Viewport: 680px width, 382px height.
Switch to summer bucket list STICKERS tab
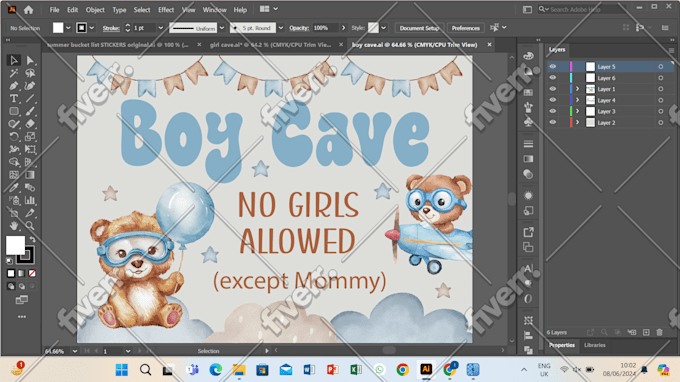coord(118,45)
